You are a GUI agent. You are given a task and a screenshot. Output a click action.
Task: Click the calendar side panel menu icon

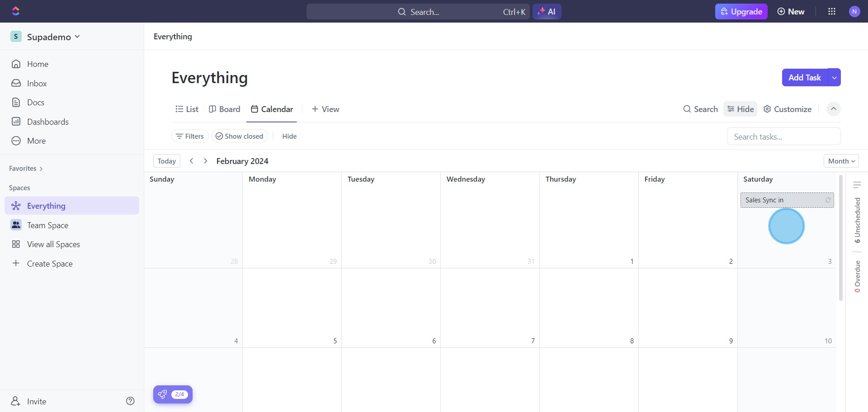point(857,185)
